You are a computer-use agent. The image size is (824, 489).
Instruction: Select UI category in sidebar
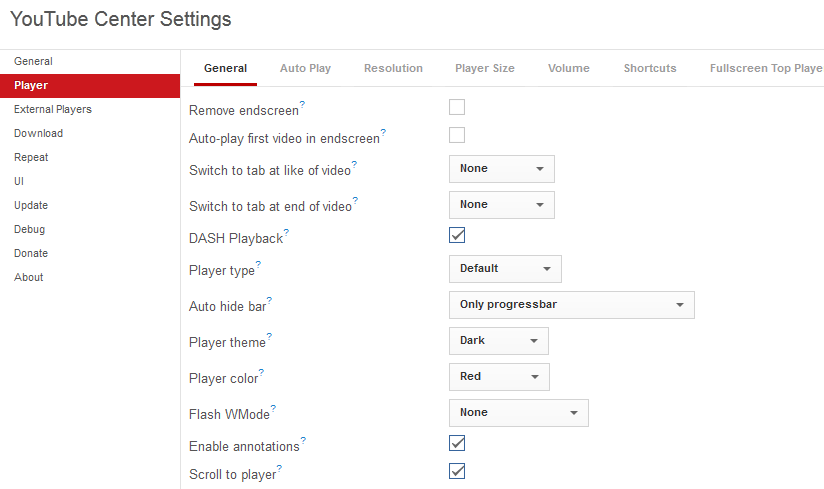point(90,181)
